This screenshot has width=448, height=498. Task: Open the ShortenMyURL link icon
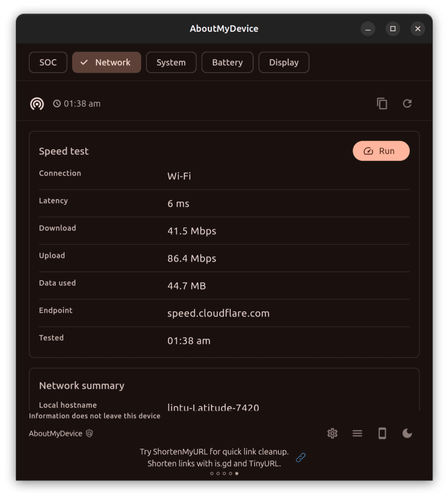click(301, 458)
